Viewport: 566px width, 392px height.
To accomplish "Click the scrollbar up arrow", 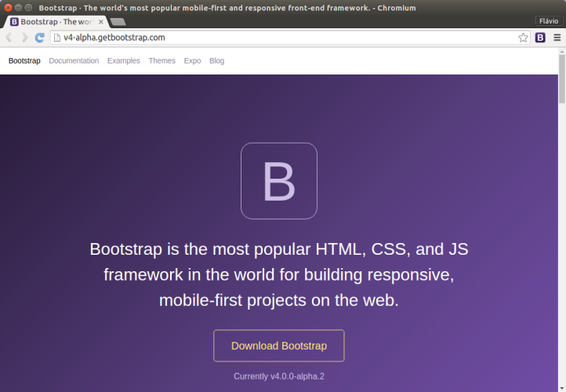I will click(562, 52).
